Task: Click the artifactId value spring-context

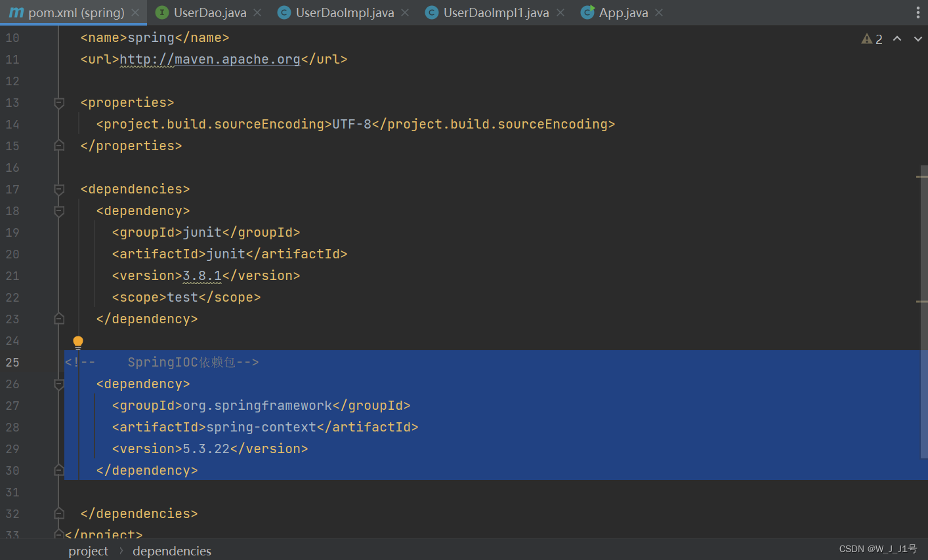Action: [x=261, y=427]
